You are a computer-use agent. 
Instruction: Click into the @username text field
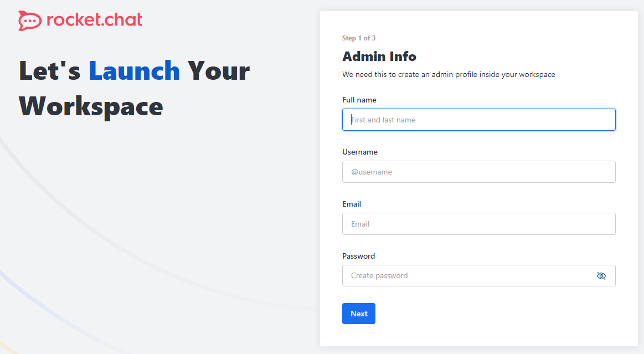[x=478, y=172]
